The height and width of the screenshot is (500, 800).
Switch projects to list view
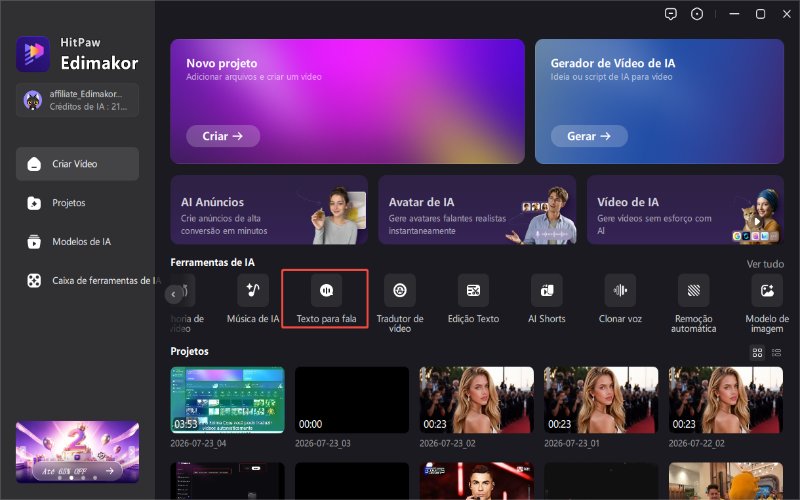click(x=777, y=353)
